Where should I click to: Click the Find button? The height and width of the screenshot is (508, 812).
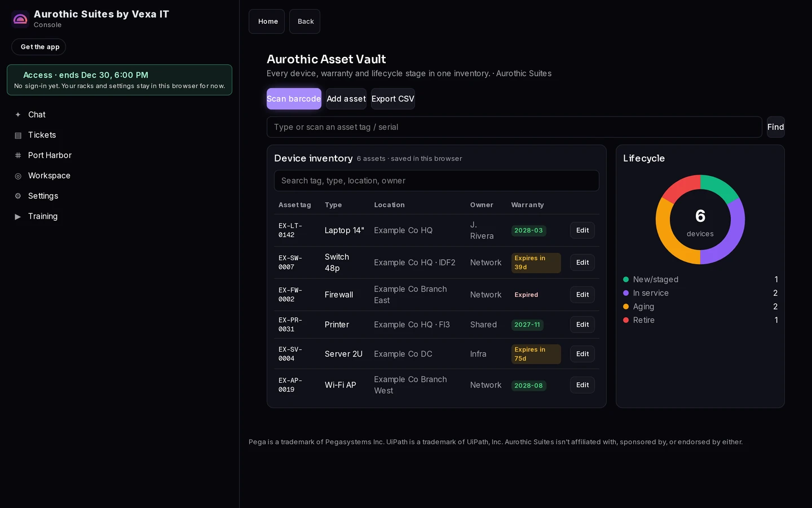[776, 127]
